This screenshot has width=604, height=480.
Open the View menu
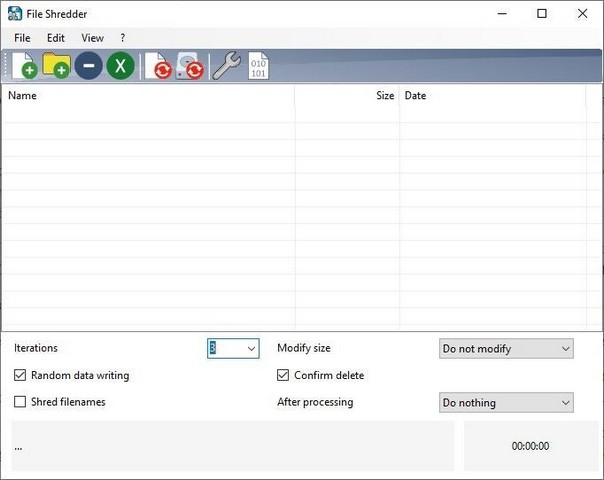point(92,38)
